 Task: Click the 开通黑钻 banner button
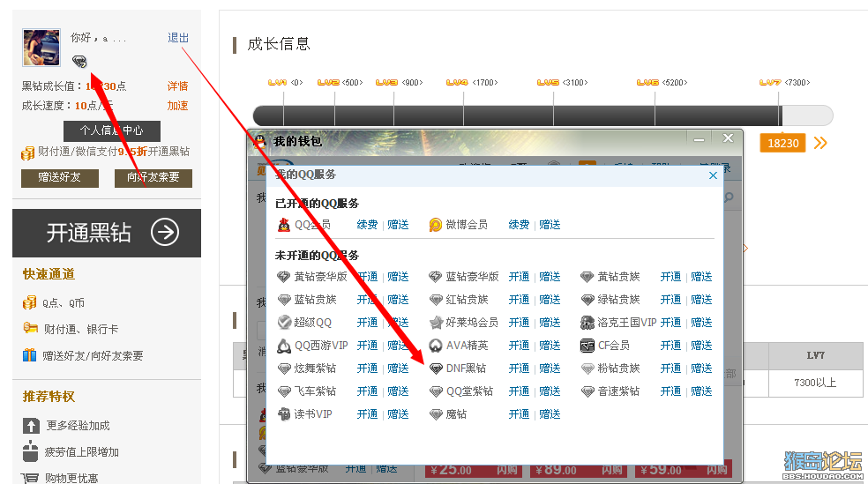click(107, 233)
